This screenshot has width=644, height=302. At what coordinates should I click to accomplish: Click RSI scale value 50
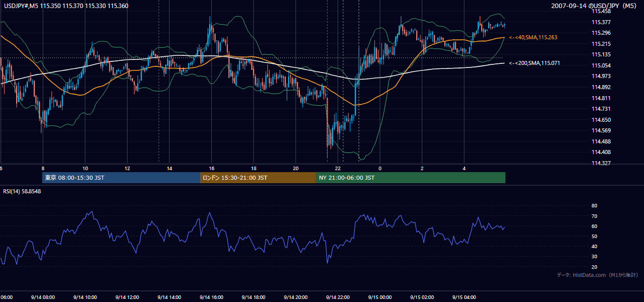click(x=594, y=236)
